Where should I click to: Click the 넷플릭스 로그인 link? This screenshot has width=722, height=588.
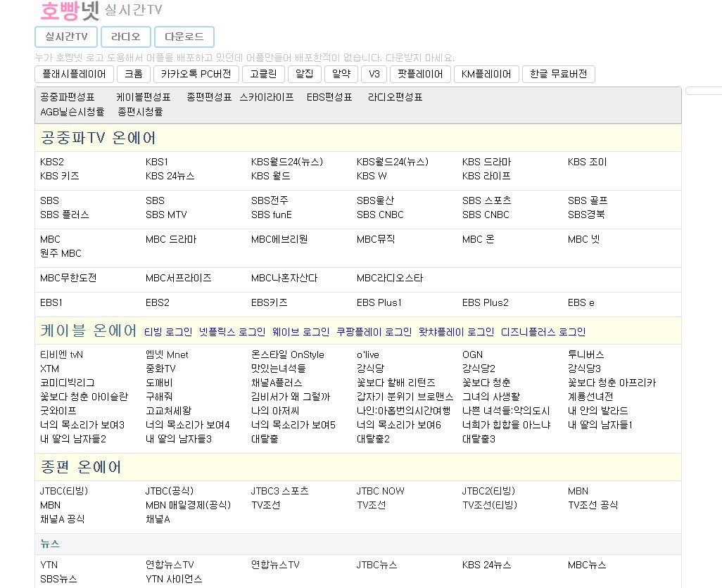[232, 332]
